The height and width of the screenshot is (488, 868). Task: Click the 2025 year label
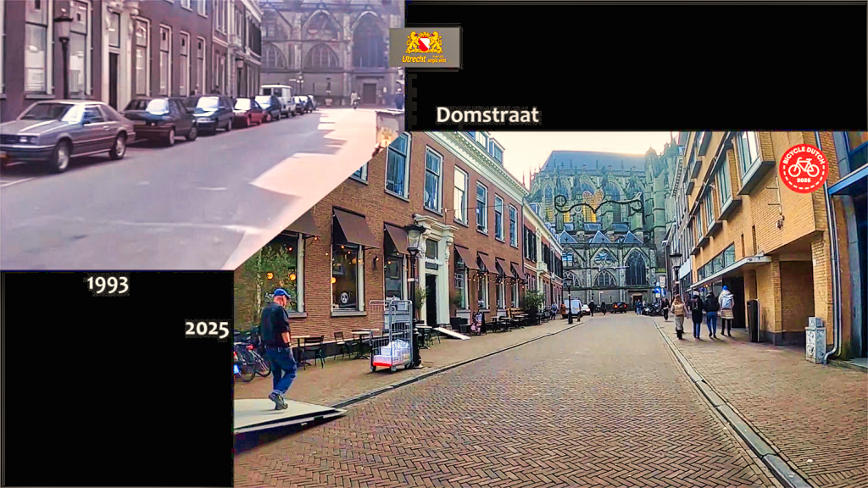207,330
